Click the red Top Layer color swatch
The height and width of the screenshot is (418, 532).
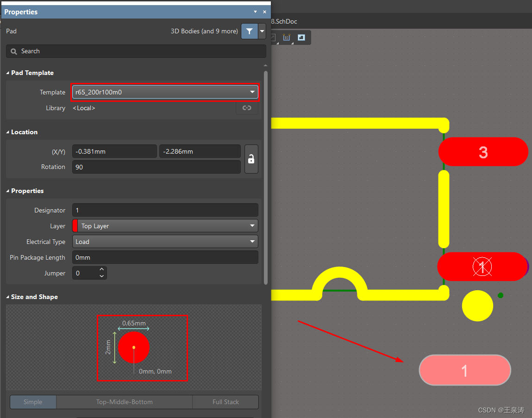(75, 226)
